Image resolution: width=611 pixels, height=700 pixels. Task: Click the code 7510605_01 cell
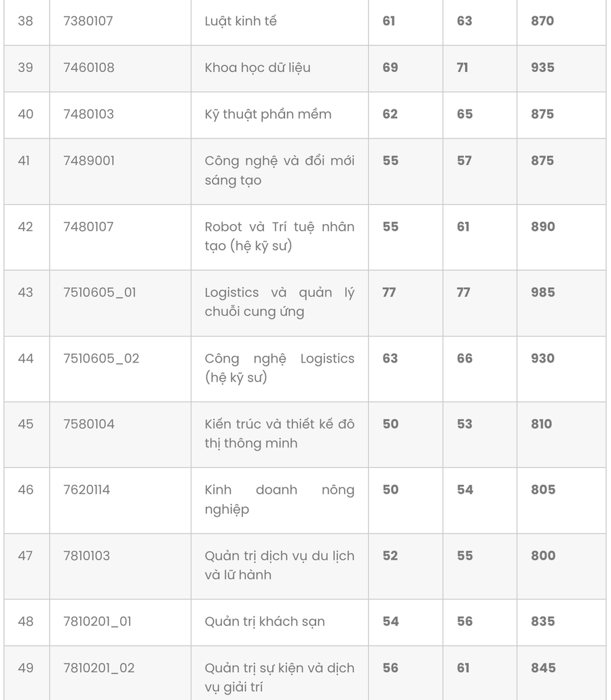point(100,293)
